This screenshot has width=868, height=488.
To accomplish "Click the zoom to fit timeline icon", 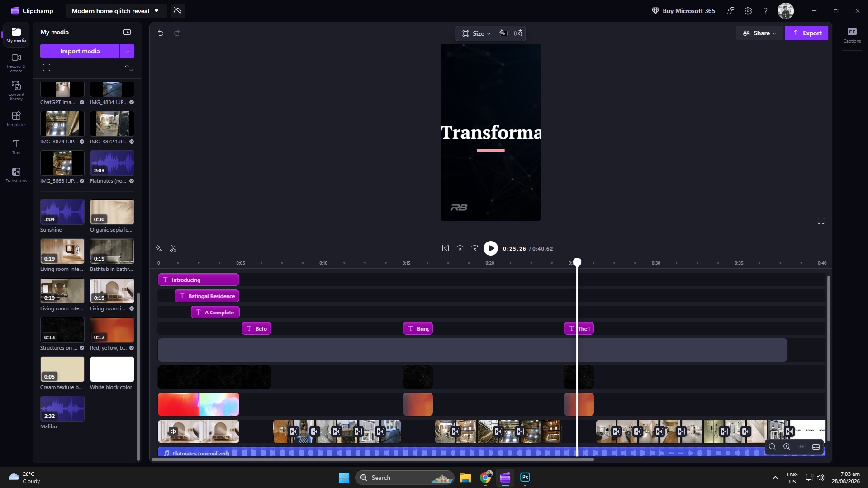I will 801,447.
